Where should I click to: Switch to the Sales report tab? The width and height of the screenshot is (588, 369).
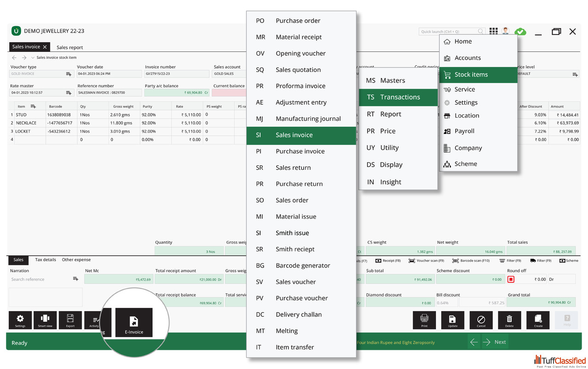pos(70,47)
